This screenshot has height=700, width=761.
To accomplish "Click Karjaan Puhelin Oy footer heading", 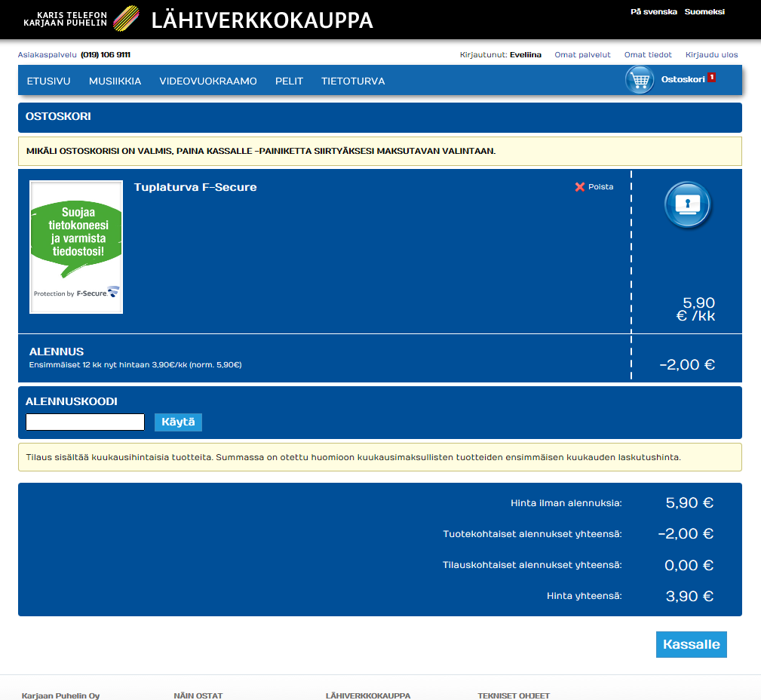I will click(60, 695).
